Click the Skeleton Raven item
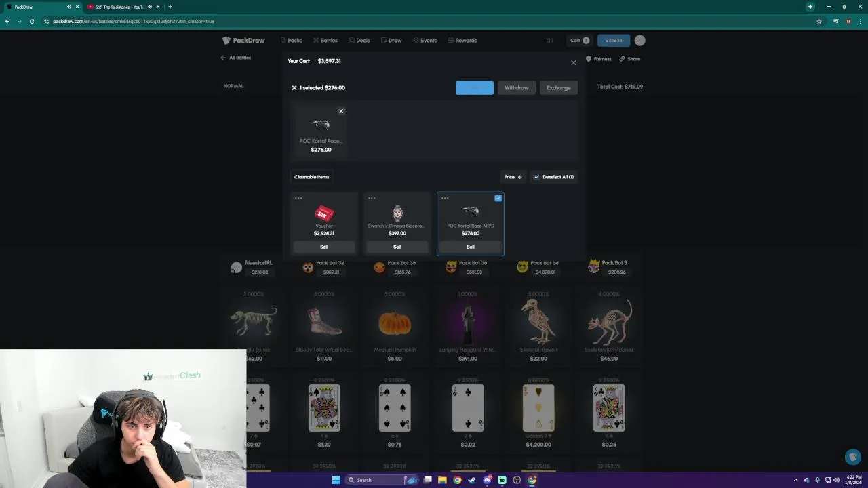This screenshot has width=868, height=488. pyautogui.click(x=538, y=329)
